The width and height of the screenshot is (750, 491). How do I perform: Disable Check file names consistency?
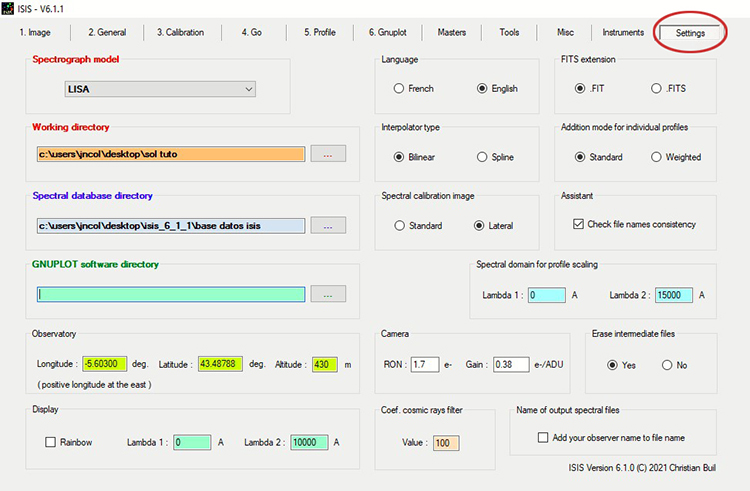coord(579,224)
